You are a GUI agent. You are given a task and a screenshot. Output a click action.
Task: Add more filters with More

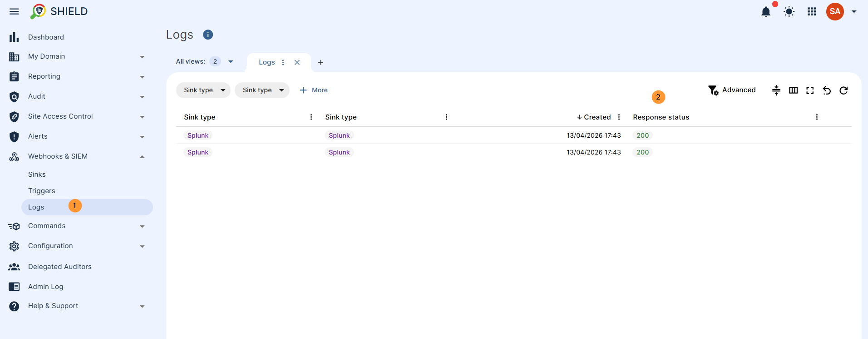(x=314, y=90)
